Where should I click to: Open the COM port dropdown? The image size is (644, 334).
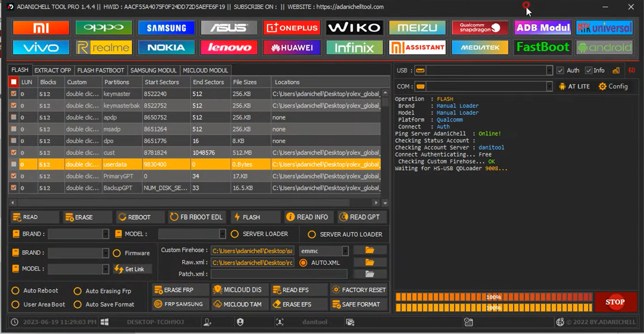[x=549, y=86]
